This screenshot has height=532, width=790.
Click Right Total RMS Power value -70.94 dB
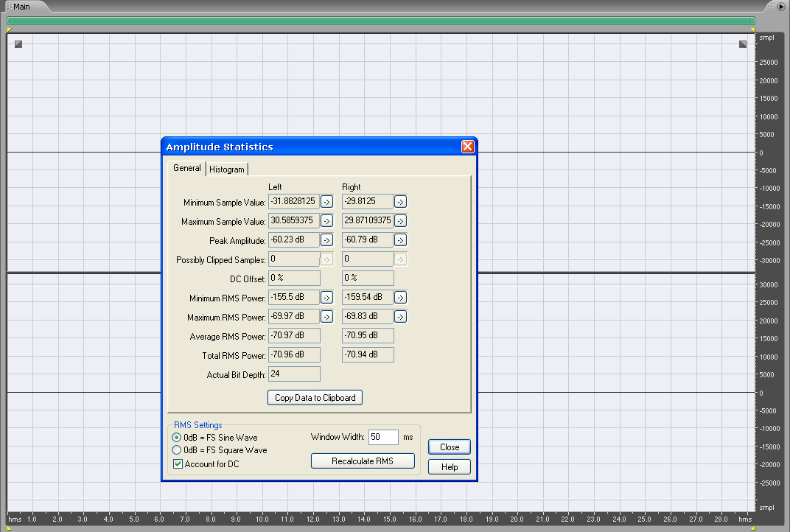(x=367, y=354)
